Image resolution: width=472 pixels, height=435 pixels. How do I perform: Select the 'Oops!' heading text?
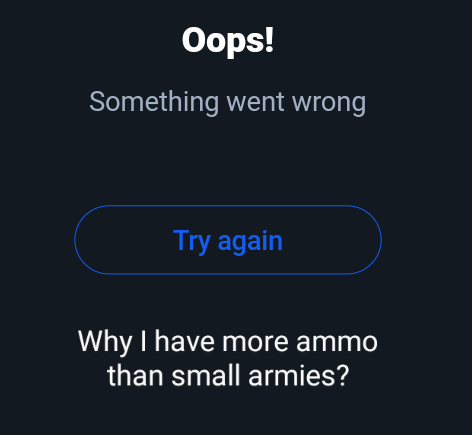point(228,41)
